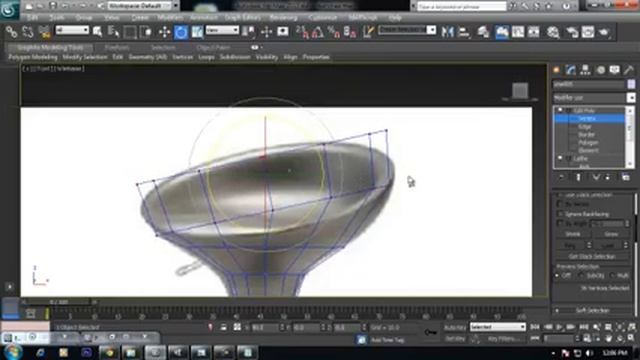Click the Select and Manipulate icon
Image resolution: width=640 pixels, height=360 pixels.
point(267,32)
